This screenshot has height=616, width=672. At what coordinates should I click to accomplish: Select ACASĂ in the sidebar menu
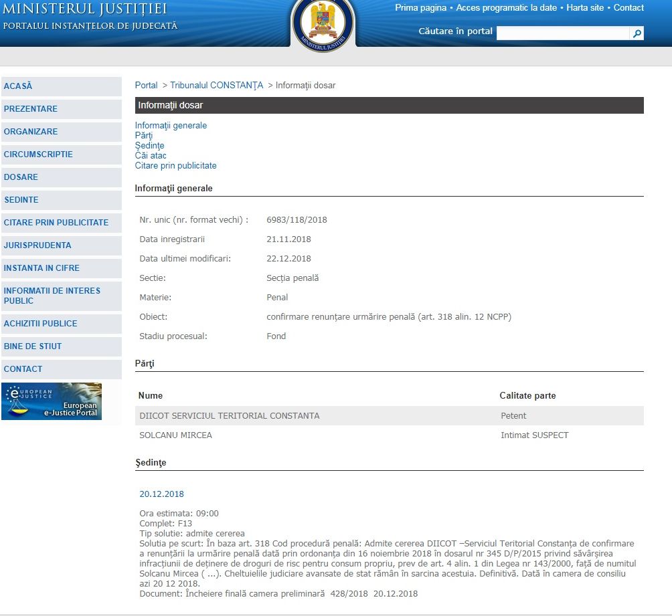click(18, 86)
